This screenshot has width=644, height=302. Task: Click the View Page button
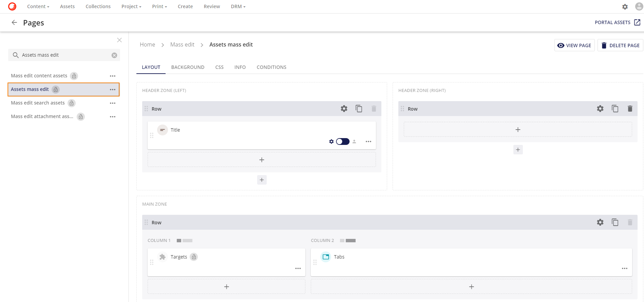point(574,45)
